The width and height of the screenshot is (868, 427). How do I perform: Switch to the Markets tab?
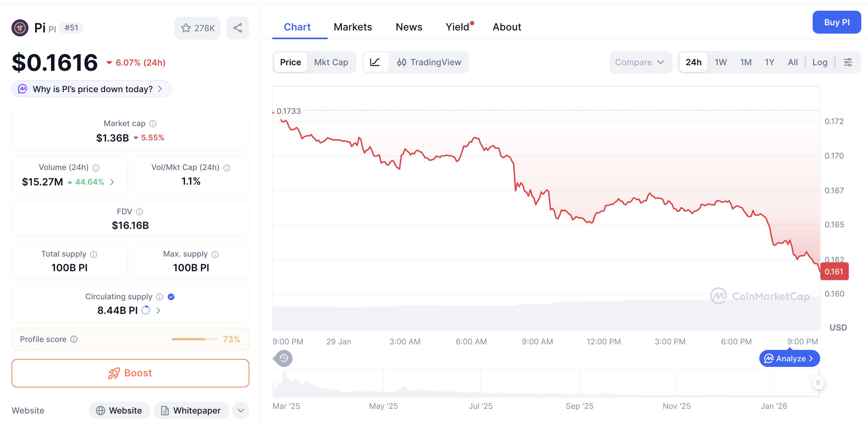tap(353, 26)
